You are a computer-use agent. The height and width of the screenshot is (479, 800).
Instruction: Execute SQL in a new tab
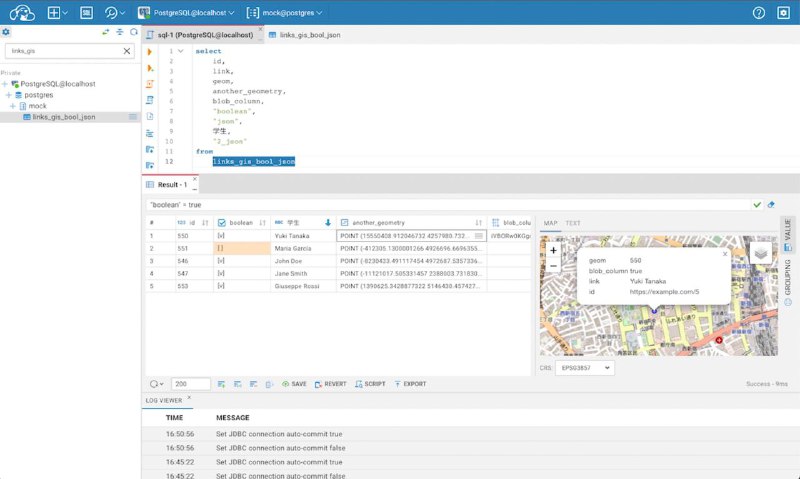(x=149, y=68)
